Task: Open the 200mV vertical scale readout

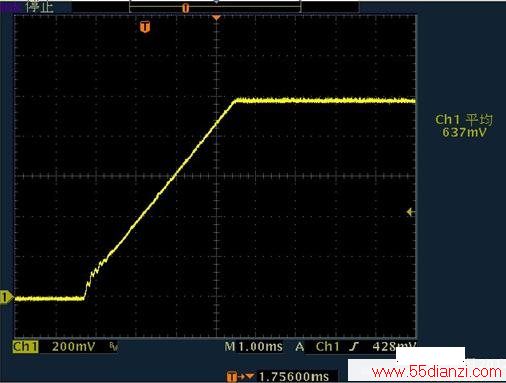Action: (x=74, y=347)
